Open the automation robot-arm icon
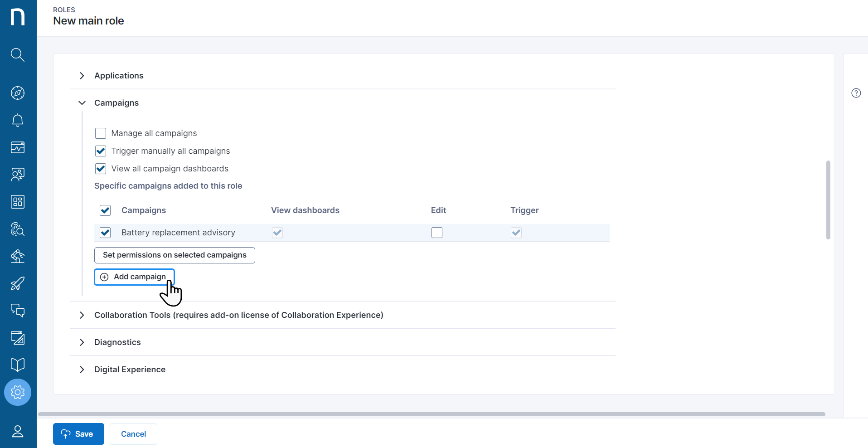The height and width of the screenshot is (448, 868). tap(17, 256)
